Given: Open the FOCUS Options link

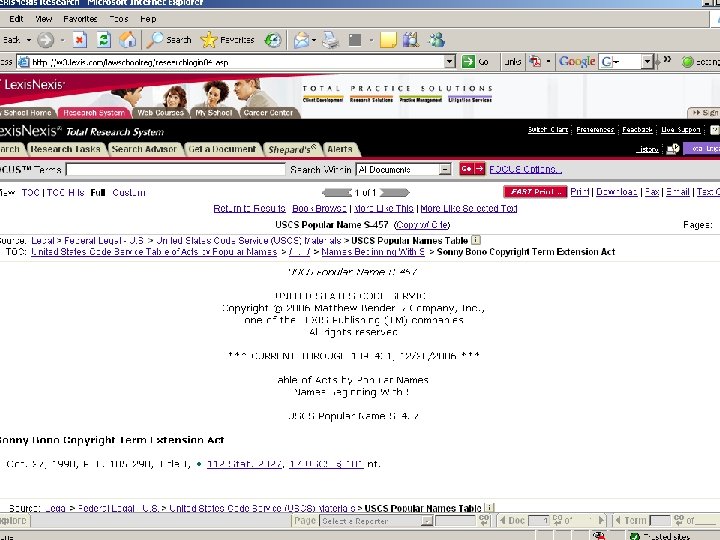Looking at the screenshot, I should [525, 169].
